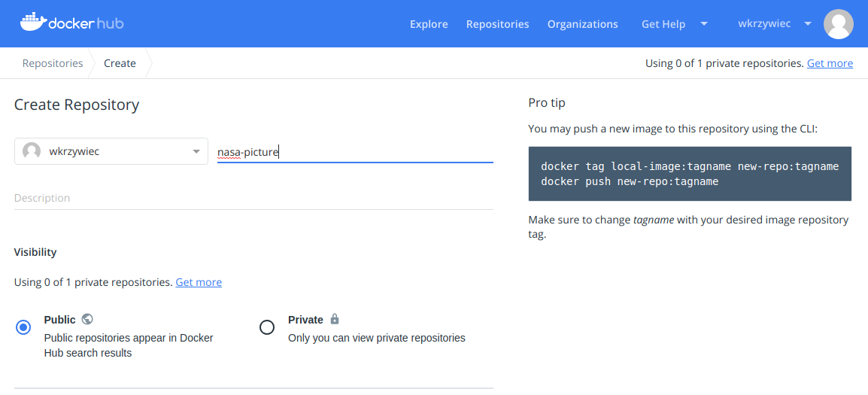The height and width of the screenshot is (395, 868).
Task: Click Get Help menu label
Action: click(x=663, y=24)
